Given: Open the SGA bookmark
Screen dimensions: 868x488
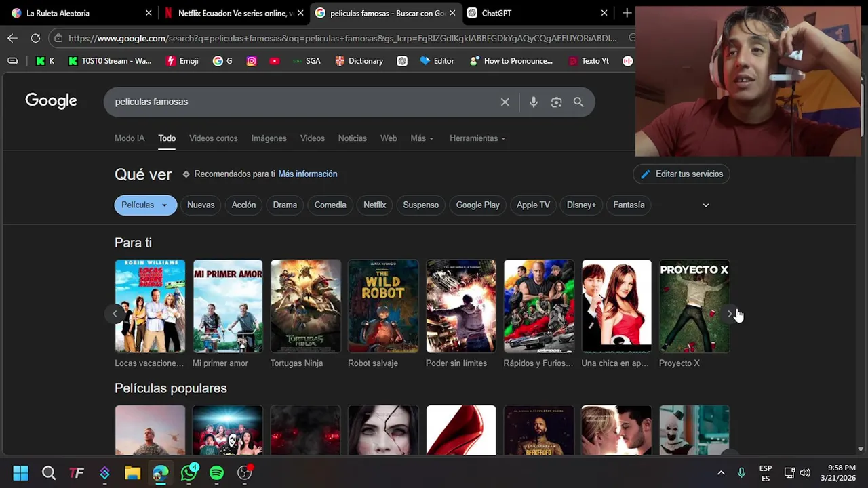Looking at the screenshot, I should [x=307, y=61].
